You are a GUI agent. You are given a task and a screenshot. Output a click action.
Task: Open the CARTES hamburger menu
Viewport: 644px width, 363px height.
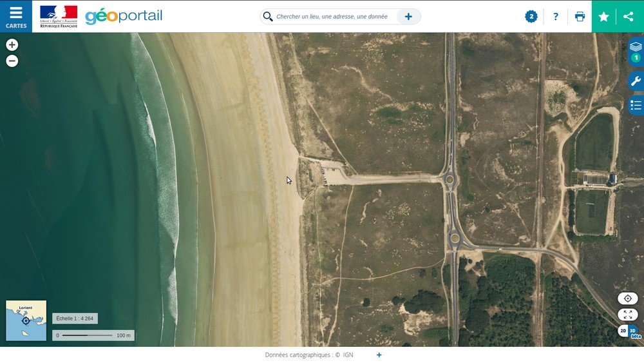pos(16,16)
